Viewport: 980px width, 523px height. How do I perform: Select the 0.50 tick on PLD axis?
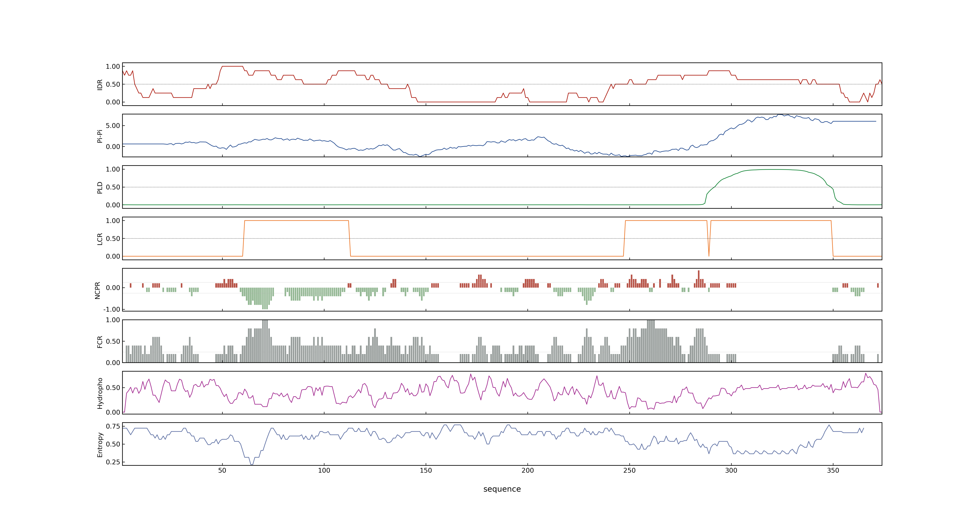coord(113,187)
